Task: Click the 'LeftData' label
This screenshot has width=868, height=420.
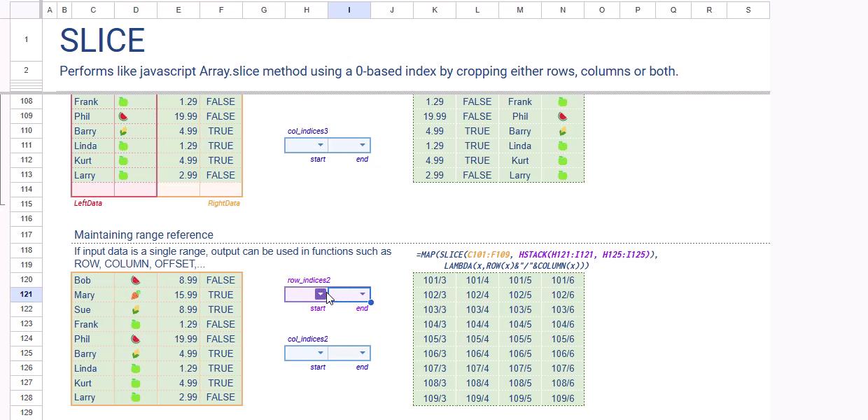Action: tap(88, 203)
